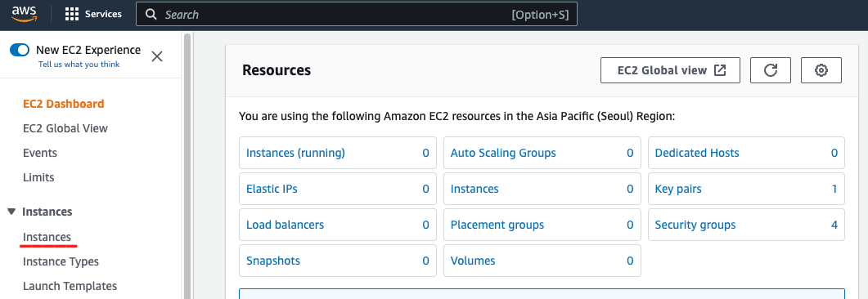868x299 pixels.
Task: Click the refresh resources icon button
Action: click(771, 70)
